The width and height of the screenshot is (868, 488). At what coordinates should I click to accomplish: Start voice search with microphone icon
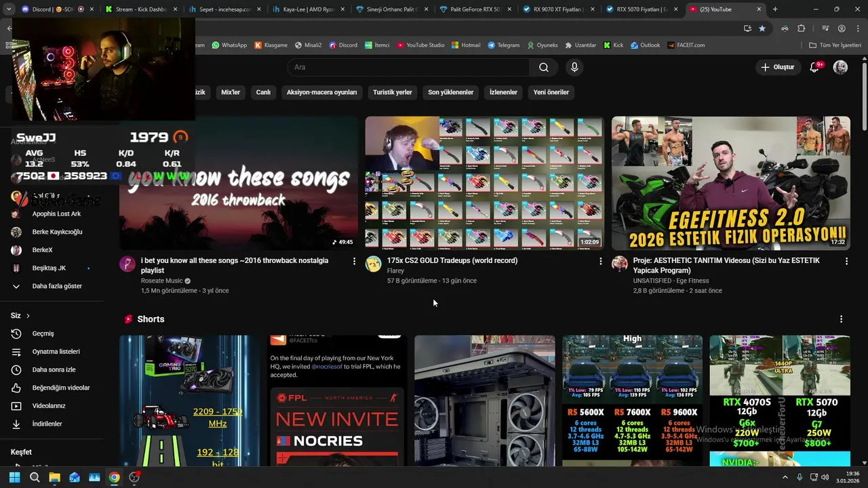574,67
